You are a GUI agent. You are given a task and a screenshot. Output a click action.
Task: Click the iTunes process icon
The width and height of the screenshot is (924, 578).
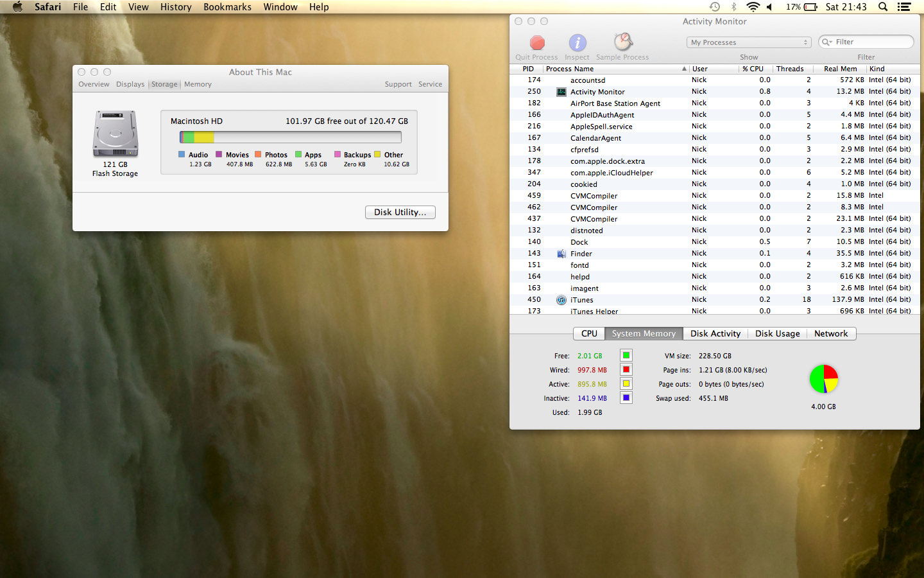pos(561,300)
